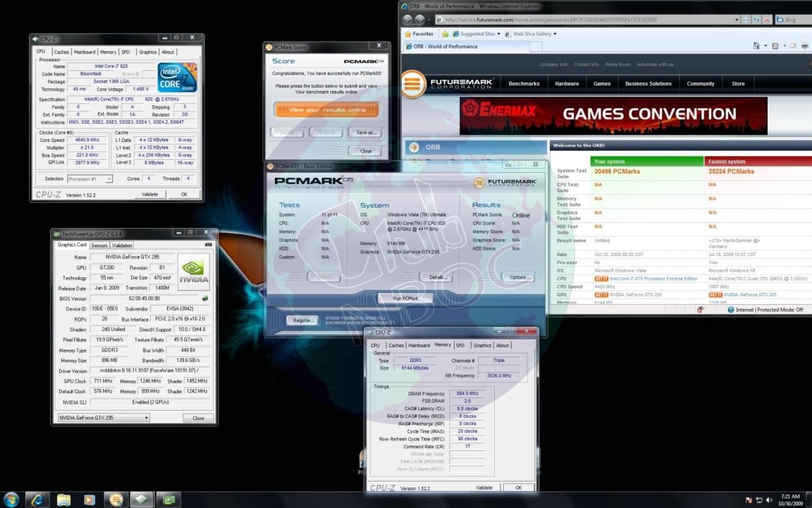Click the red stop loading icon
The height and width of the screenshot is (508, 812).
767,20
